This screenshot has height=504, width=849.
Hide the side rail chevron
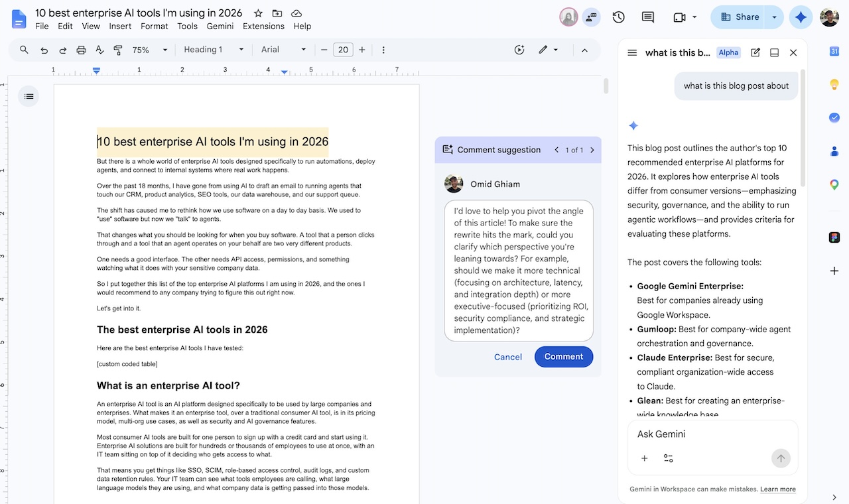(834, 497)
